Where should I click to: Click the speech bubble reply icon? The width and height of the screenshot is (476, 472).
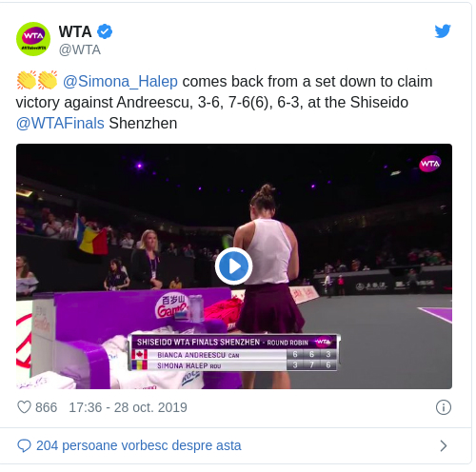[x=24, y=445]
